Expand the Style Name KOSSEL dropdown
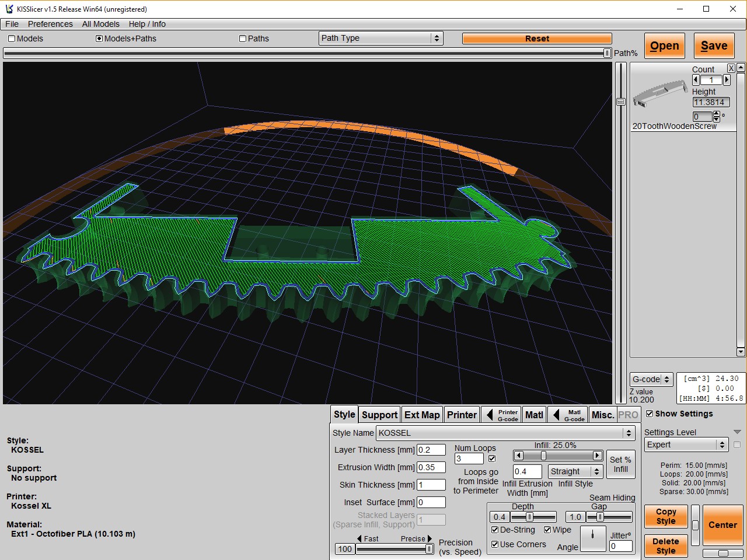Image resolution: width=747 pixels, height=560 pixels. click(628, 433)
